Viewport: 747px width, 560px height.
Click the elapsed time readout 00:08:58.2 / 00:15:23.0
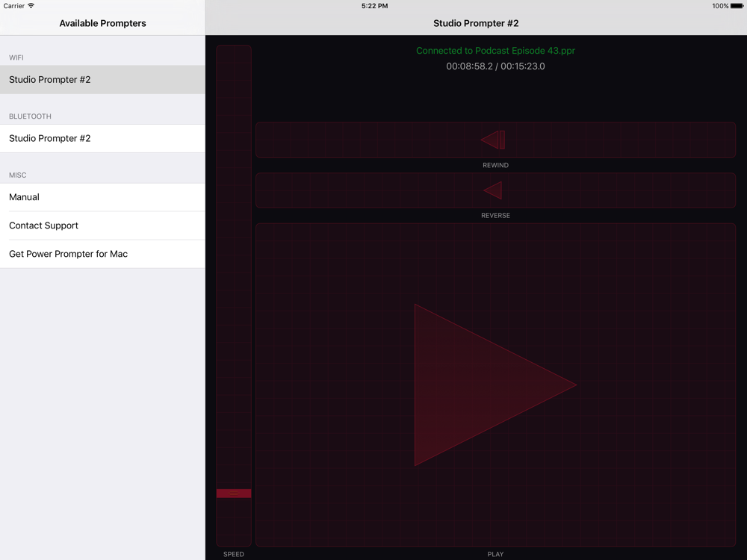pos(495,66)
